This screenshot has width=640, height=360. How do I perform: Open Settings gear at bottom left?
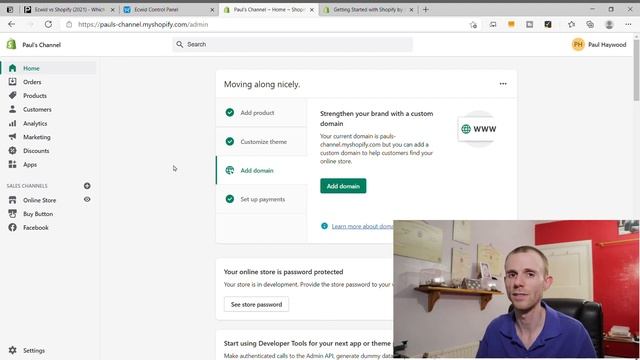point(13,350)
